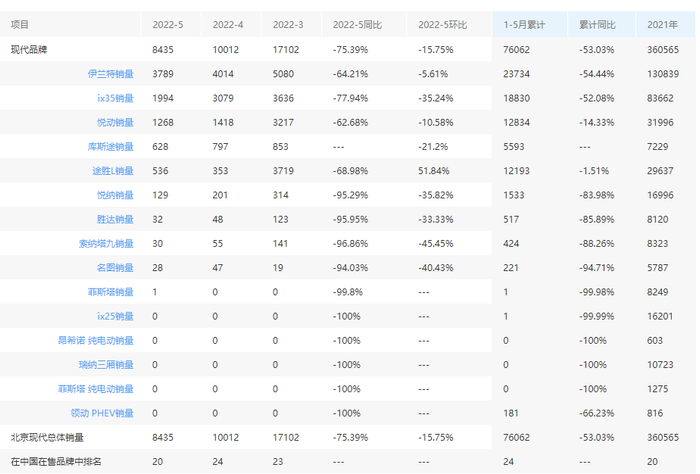The image size is (700, 474).
Task: Click the 项目 column header
Action: pyautogui.click(x=20, y=25)
